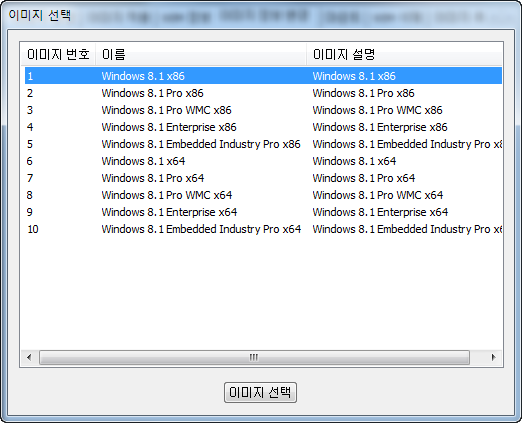The width and height of the screenshot is (522, 423).
Task: Select image number 7 cell
Action: pyautogui.click(x=30, y=178)
